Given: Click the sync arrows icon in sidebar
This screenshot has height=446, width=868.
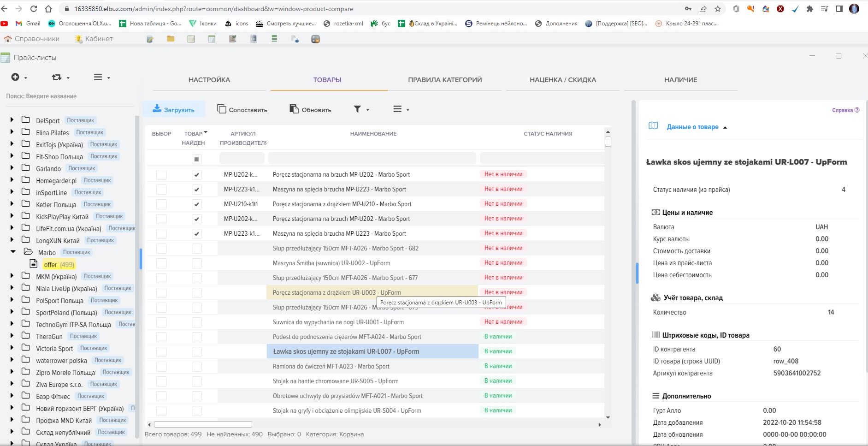Looking at the screenshot, I should tap(57, 77).
